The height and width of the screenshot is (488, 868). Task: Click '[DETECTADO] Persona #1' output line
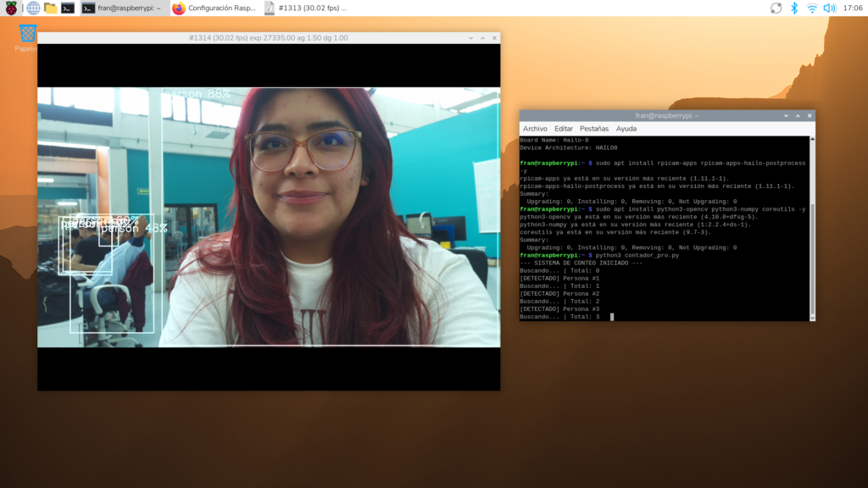pyautogui.click(x=559, y=278)
